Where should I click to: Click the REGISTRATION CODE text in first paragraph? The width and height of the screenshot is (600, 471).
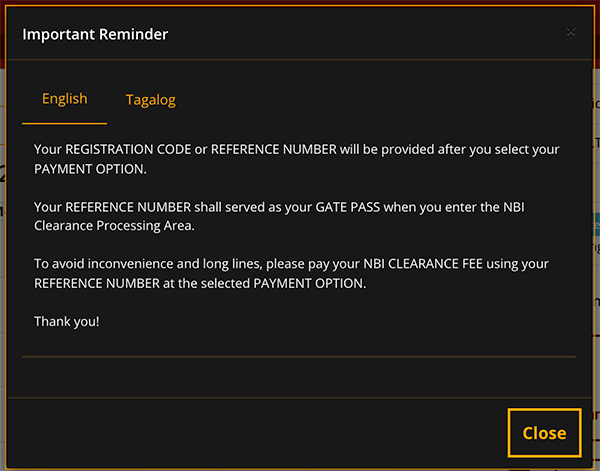(x=128, y=149)
